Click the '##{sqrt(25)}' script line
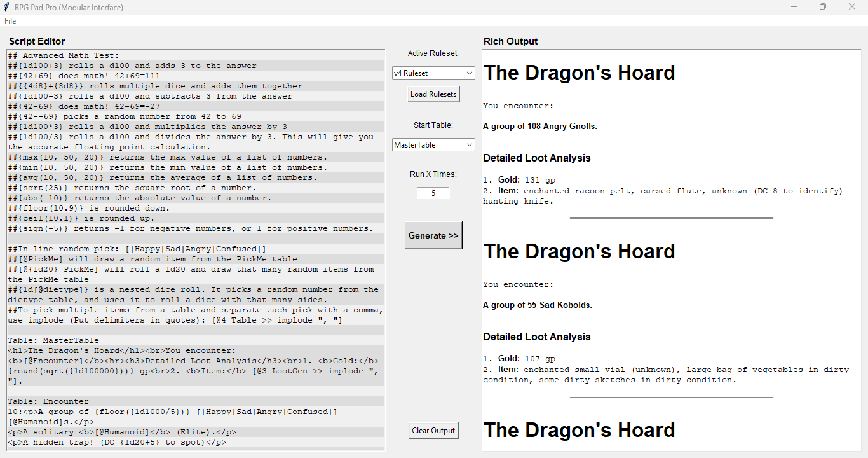Viewport: 868px width, 458px height. (132, 188)
